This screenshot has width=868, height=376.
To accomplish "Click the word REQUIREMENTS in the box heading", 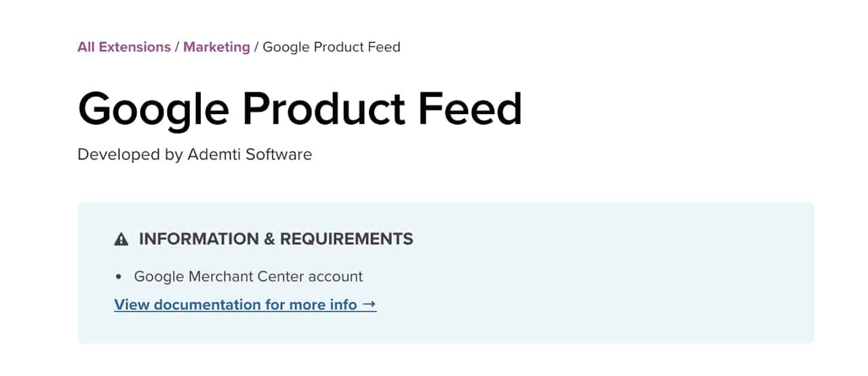I will [x=347, y=239].
